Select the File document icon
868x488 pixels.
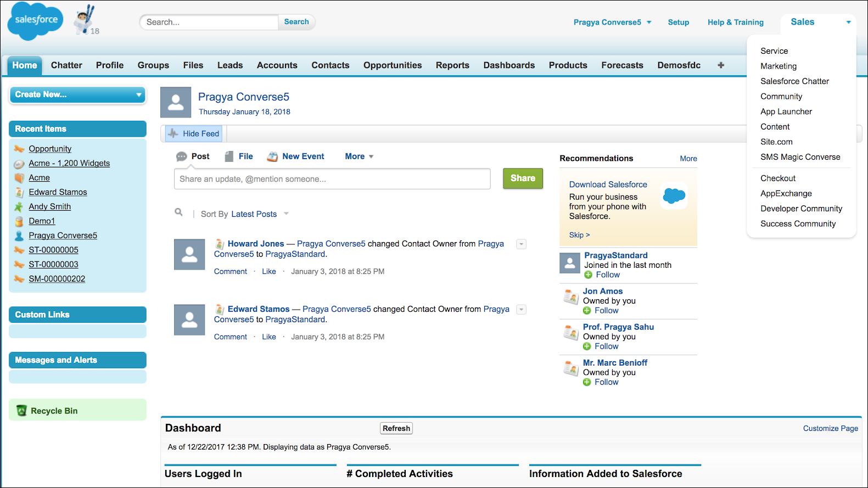coord(229,156)
